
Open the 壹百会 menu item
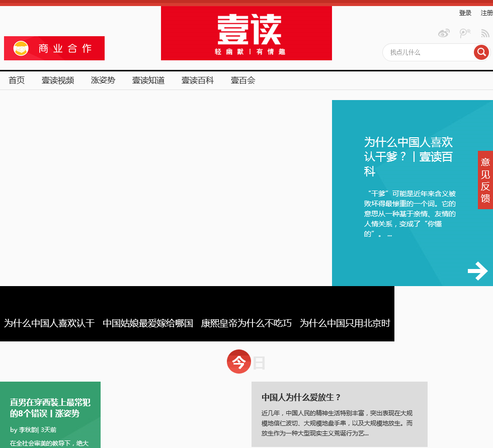pos(243,80)
